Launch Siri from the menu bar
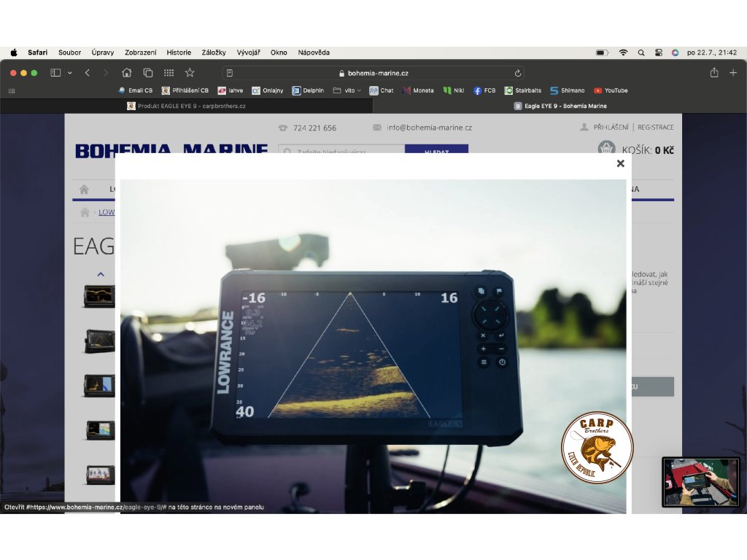 tap(675, 52)
